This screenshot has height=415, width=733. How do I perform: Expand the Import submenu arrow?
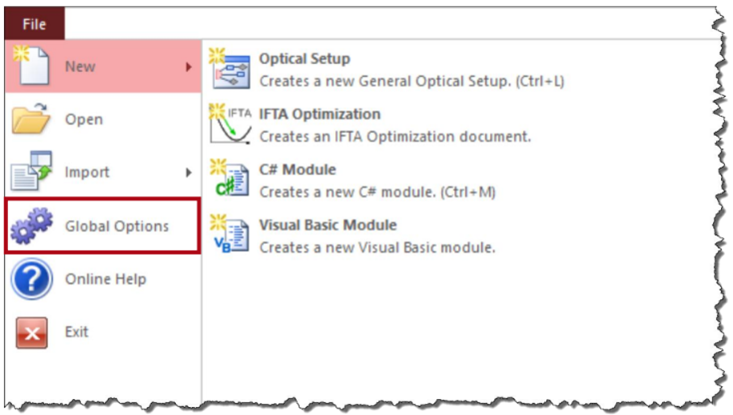pos(188,172)
